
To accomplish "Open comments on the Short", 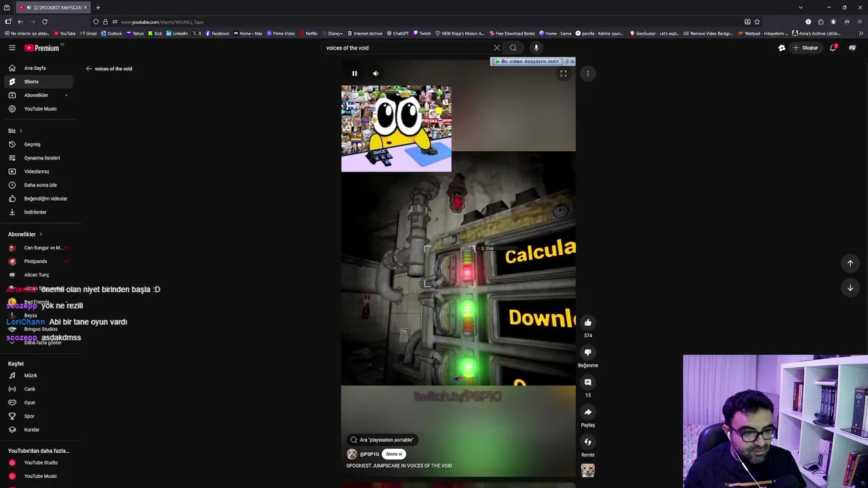I will pos(588,382).
